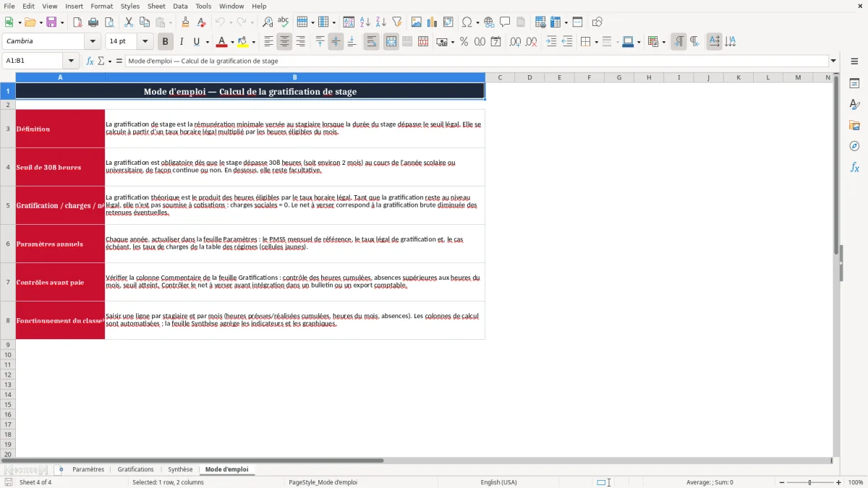The height and width of the screenshot is (488, 868).
Task: Click the Print icon in toolbar
Action: point(93,22)
